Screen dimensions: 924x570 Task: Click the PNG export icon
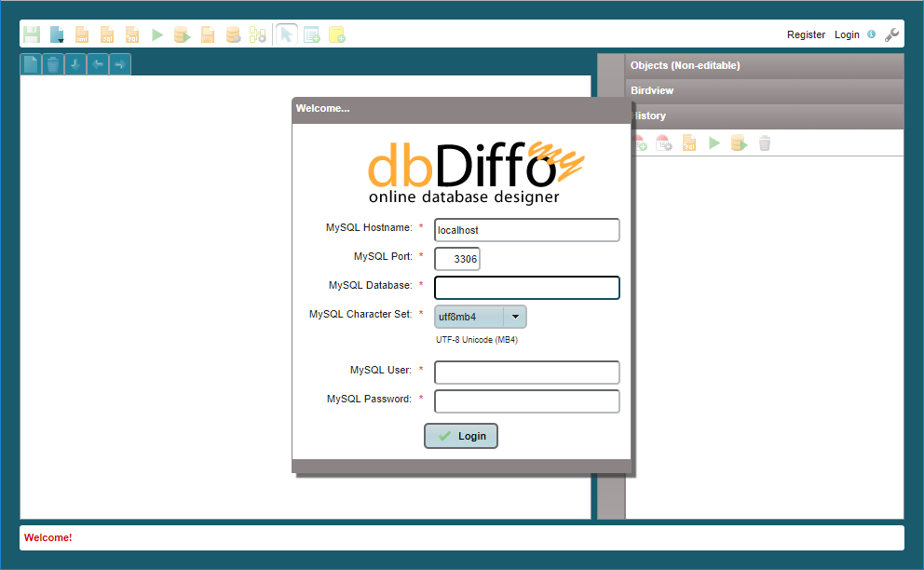coord(208,34)
